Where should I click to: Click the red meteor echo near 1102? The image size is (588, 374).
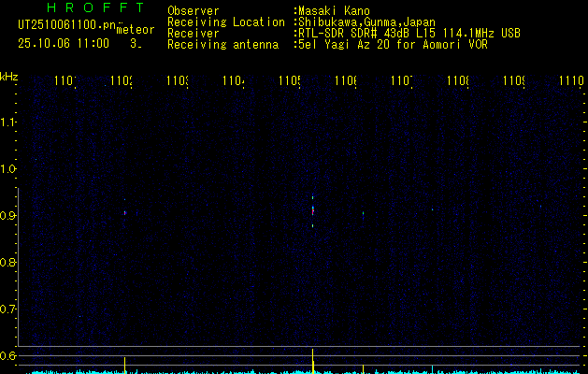coord(125,212)
